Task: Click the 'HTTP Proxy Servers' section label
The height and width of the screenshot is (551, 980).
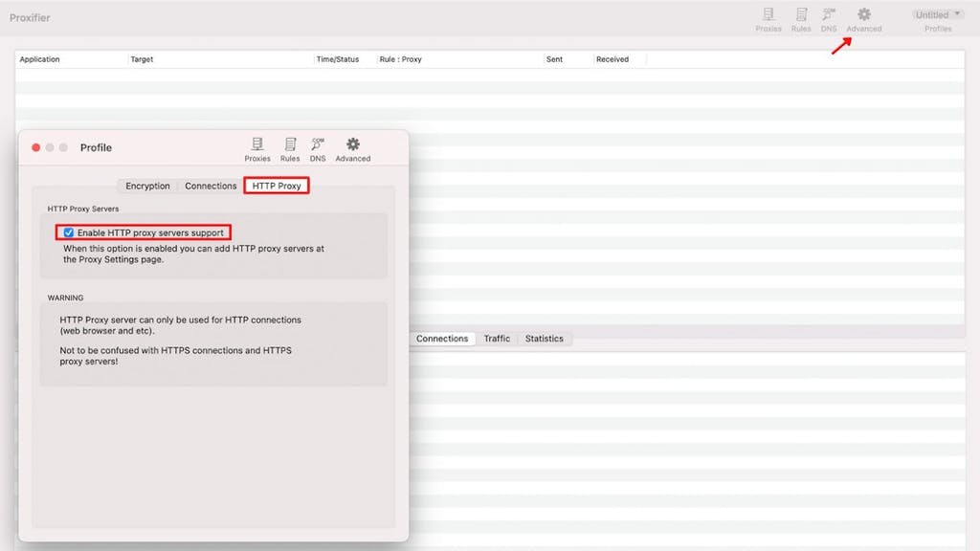Action: [83, 209]
